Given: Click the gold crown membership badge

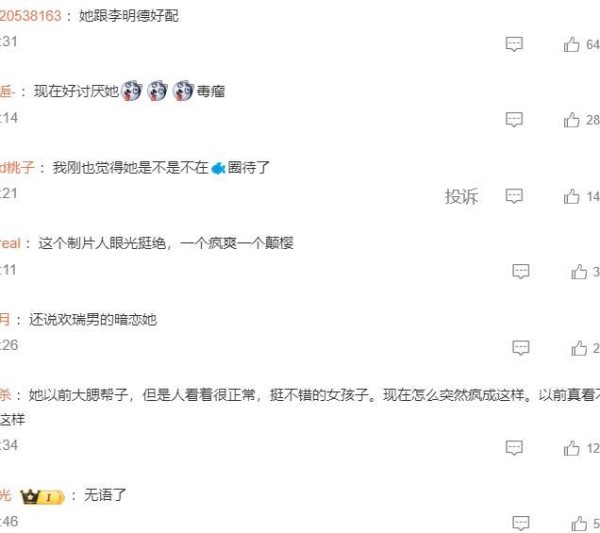Looking at the screenshot, I should pos(42,497).
